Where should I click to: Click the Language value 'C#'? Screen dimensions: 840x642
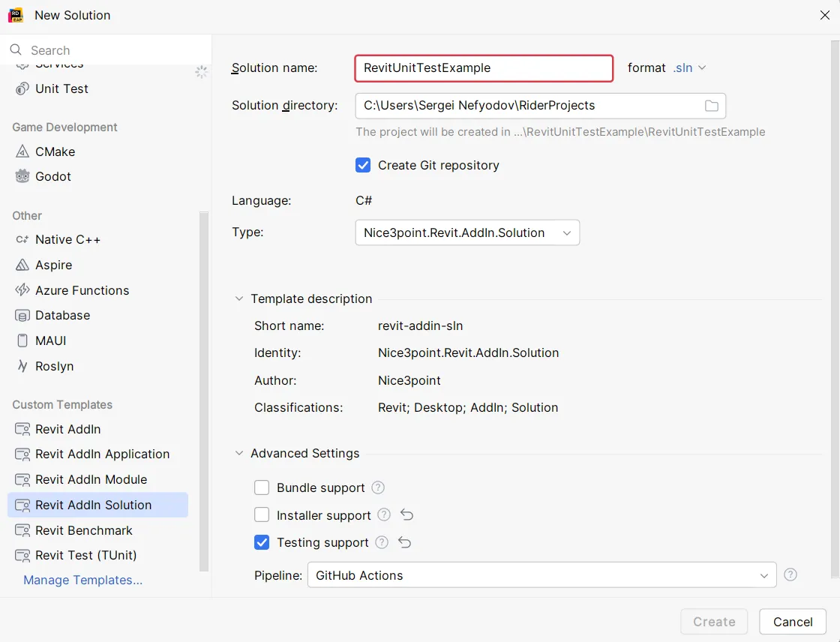pos(364,200)
